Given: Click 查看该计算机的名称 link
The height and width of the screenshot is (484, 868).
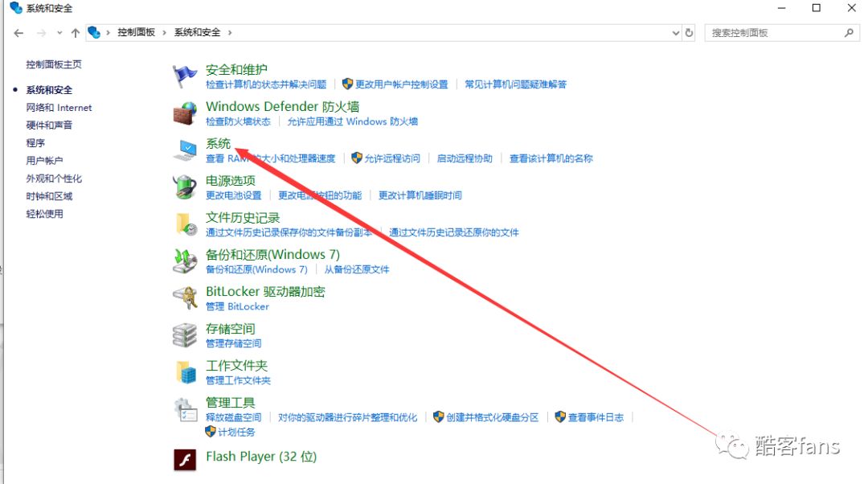Looking at the screenshot, I should (x=551, y=159).
